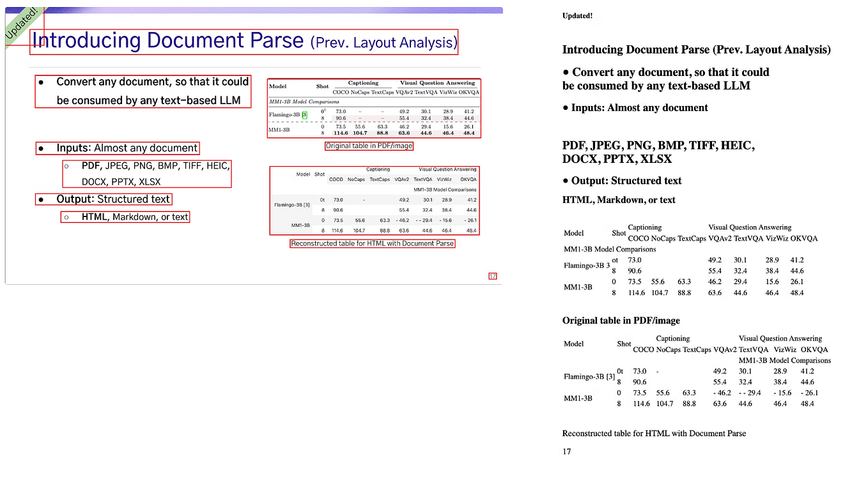Click bold "Captioning" header in slide's original table
The height and width of the screenshot is (493, 868).
pos(363,83)
